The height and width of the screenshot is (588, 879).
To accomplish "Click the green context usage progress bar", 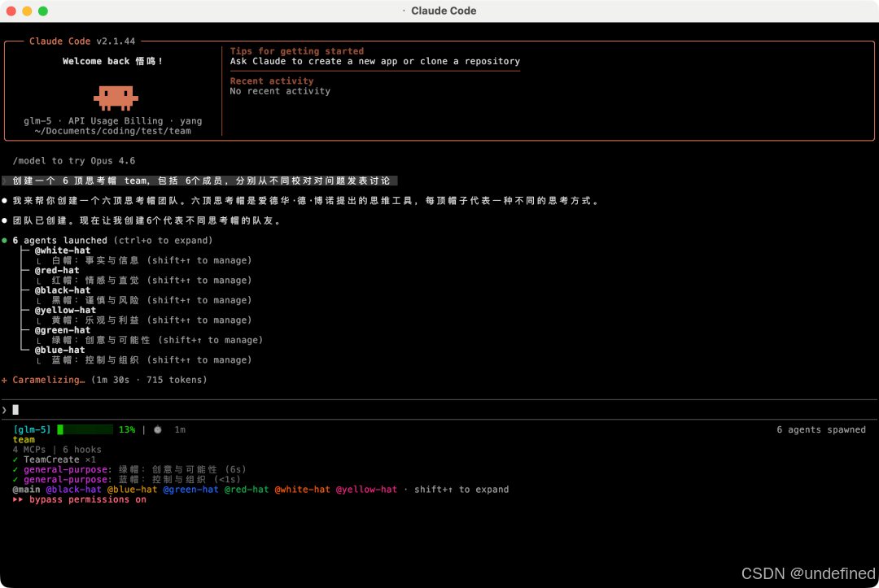I will (x=85, y=429).
